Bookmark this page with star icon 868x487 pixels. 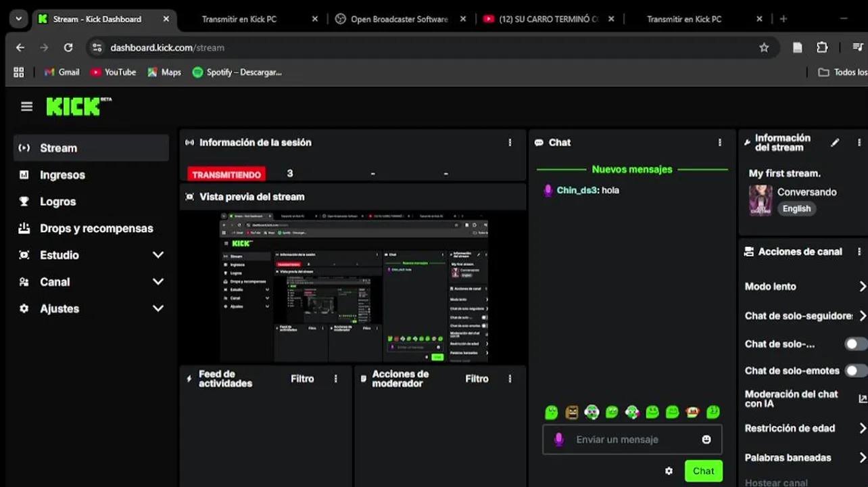pyautogui.click(x=764, y=47)
